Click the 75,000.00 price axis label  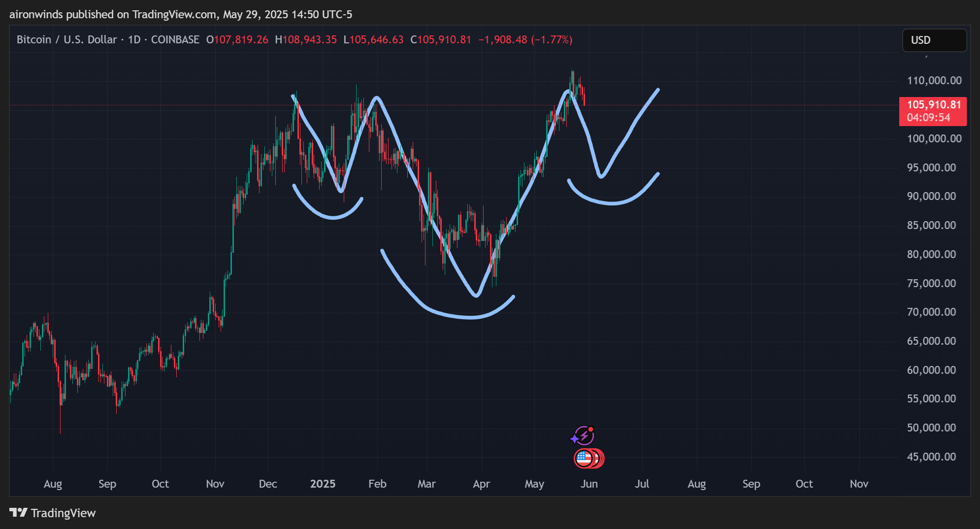(x=931, y=283)
